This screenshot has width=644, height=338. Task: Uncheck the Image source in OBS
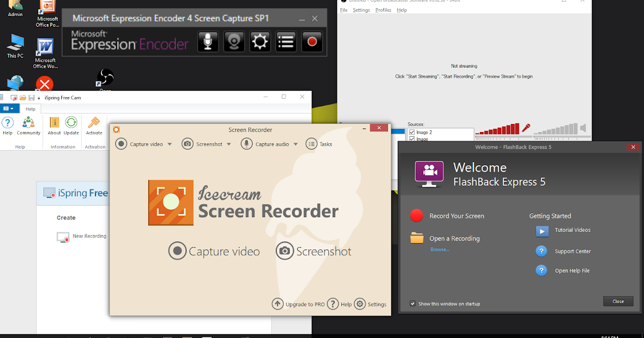(x=412, y=139)
